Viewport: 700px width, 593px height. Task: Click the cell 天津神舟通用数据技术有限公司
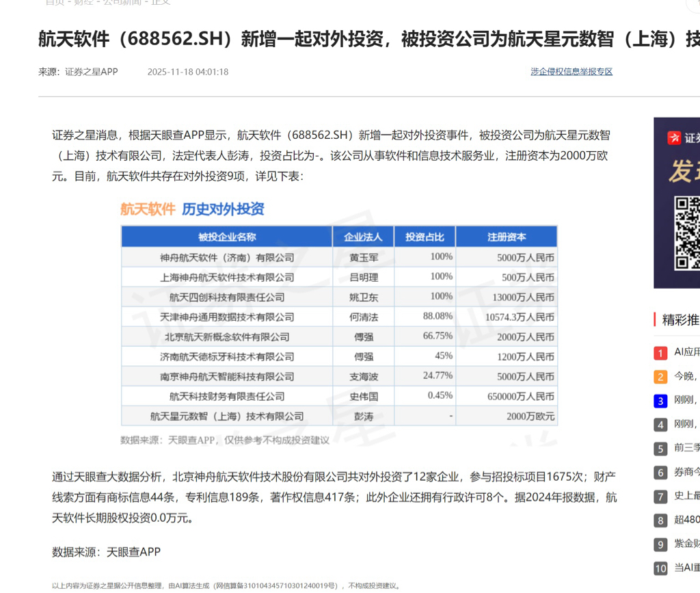pyautogui.click(x=227, y=317)
